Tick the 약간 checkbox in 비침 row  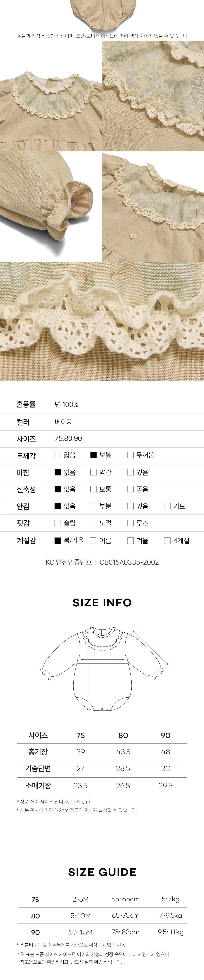pos(93,472)
